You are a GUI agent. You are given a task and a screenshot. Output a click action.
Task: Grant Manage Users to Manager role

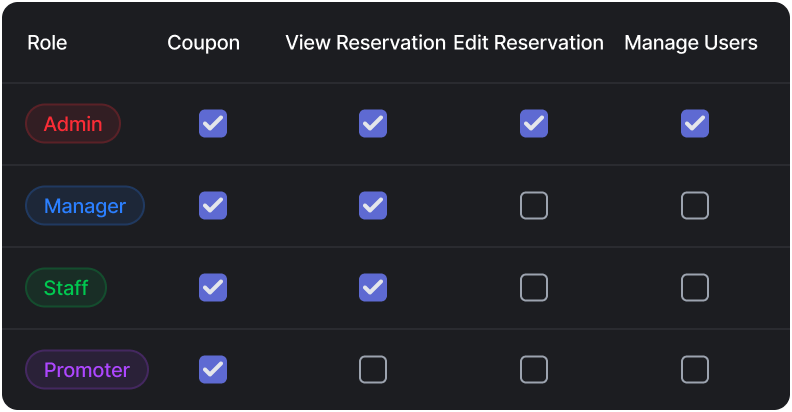(695, 206)
